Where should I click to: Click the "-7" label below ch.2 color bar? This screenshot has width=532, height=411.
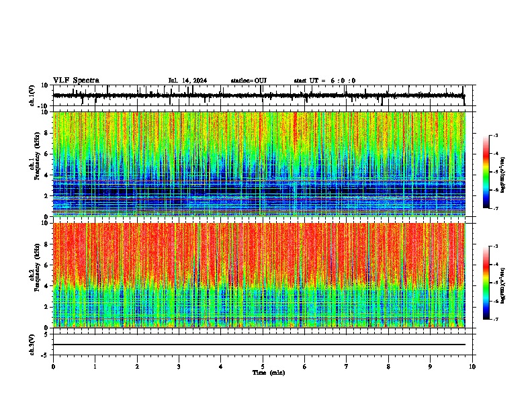495,320
